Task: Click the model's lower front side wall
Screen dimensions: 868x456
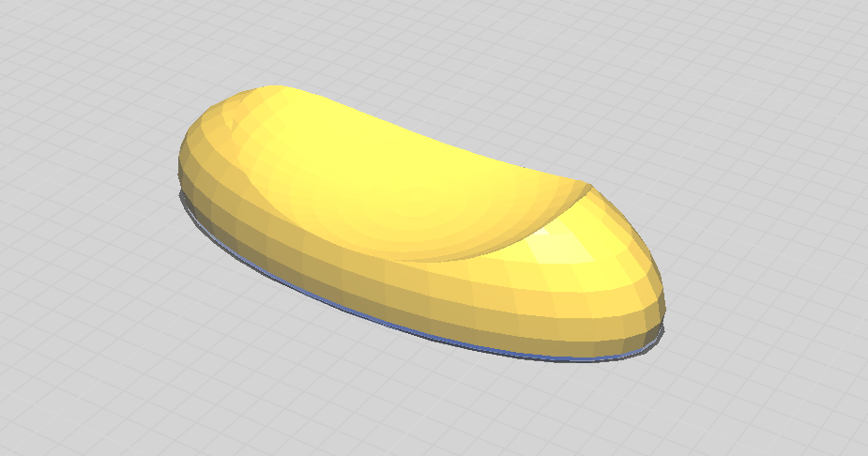Action: point(422,300)
